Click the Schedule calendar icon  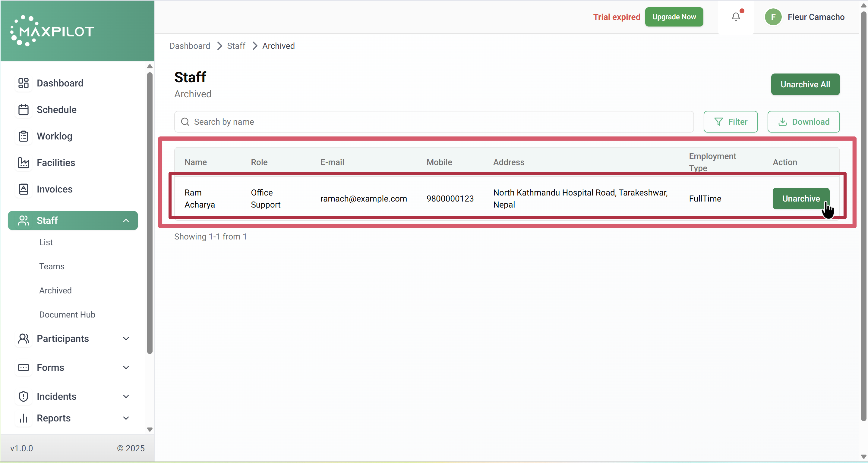[x=23, y=110]
